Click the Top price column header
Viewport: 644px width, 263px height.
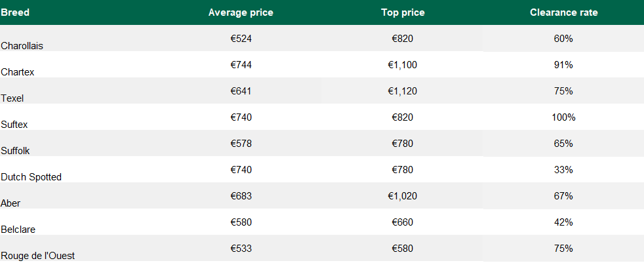click(x=403, y=12)
